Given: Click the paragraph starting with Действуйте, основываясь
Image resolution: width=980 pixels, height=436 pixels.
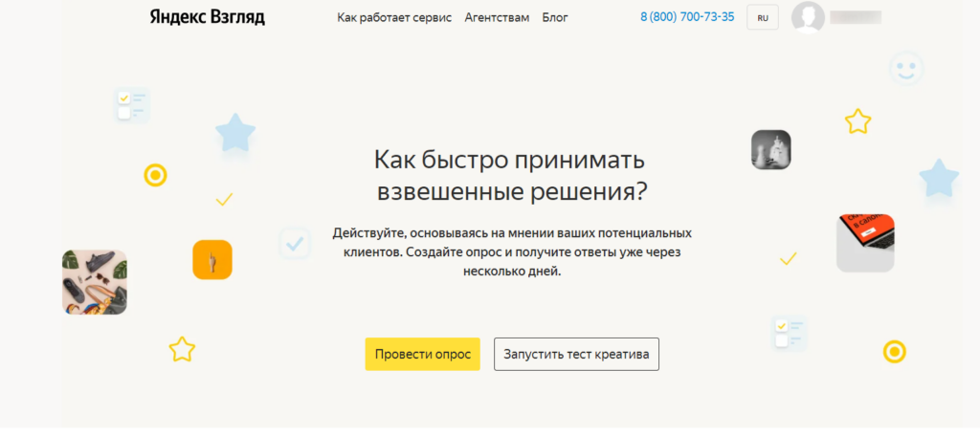Looking at the screenshot, I should [512, 253].
